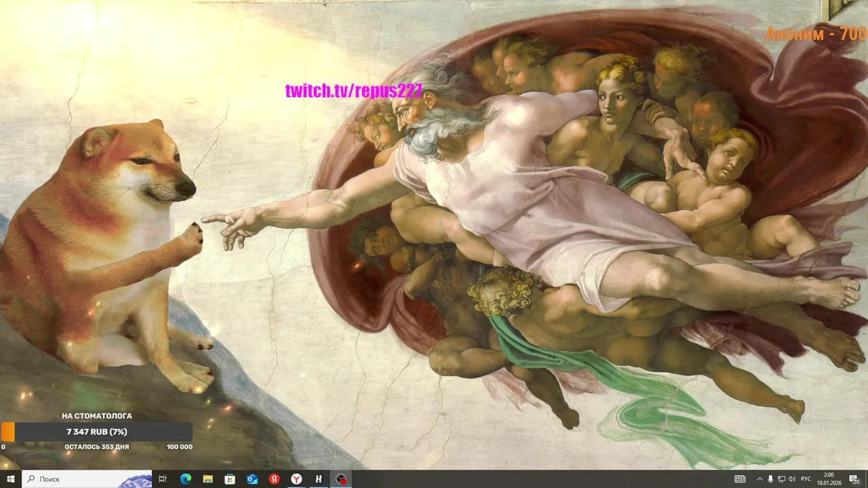
Task: Click the 100 000 goal amount
Action: click(x=180, y=447)
